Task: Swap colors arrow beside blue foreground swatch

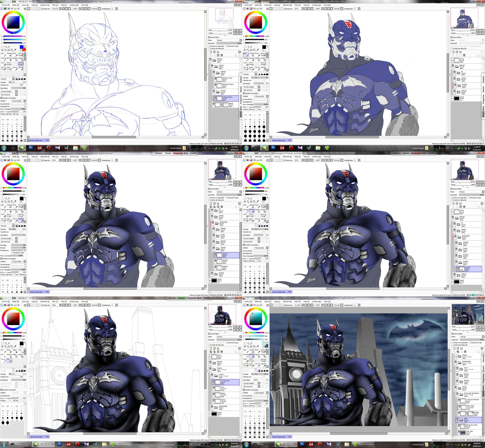Action: (25, 46)
